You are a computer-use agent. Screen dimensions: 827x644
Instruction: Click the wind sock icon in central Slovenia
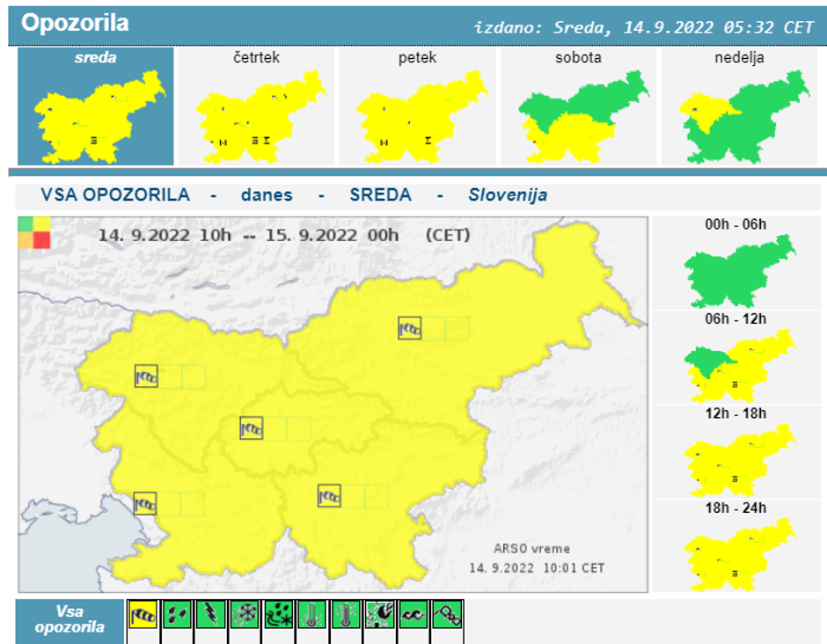pyautogui.click(x=252, y=428)
